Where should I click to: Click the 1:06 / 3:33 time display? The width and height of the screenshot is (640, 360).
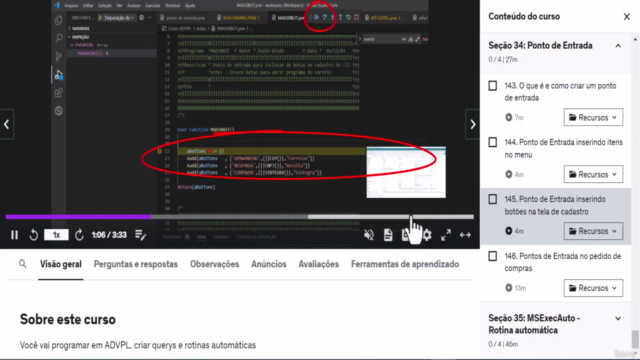coord(109,235)
